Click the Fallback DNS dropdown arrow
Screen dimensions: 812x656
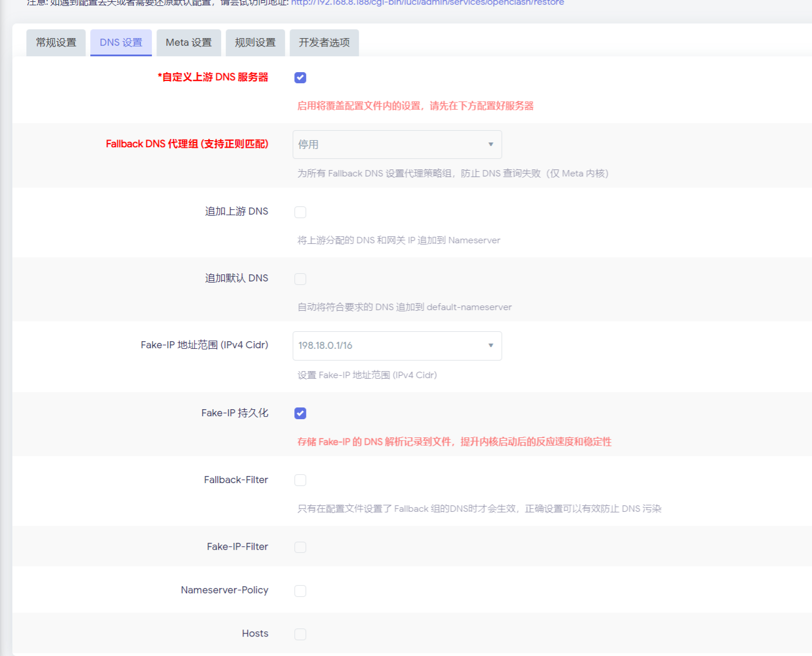pyautogui.click(x=491, y=145)
